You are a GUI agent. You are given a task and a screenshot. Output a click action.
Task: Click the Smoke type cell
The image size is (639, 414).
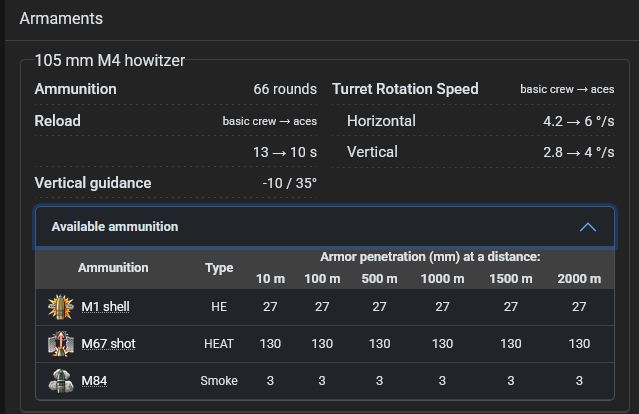(219, 380)
